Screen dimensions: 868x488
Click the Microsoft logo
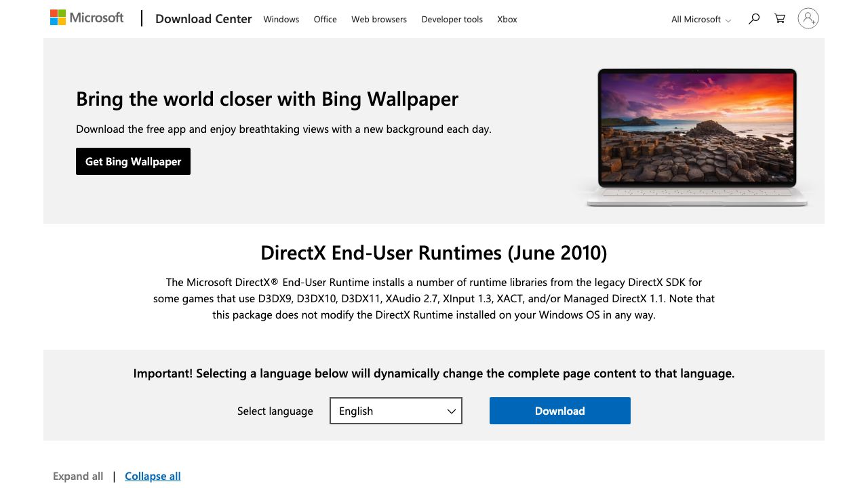coord(87,18)
